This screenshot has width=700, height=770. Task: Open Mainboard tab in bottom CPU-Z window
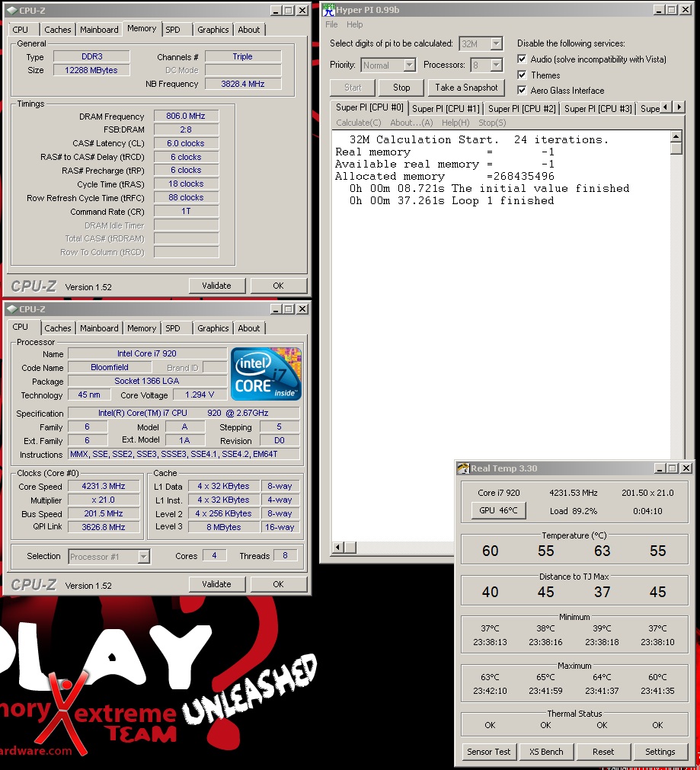click(x=99, y=328)
